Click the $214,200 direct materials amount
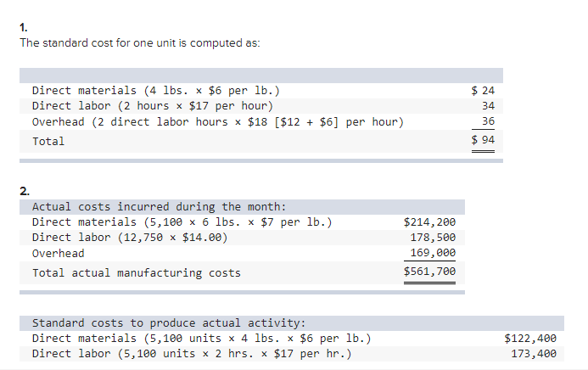The image size is (588, 370). pyautogui.click(x=429, y=222)
